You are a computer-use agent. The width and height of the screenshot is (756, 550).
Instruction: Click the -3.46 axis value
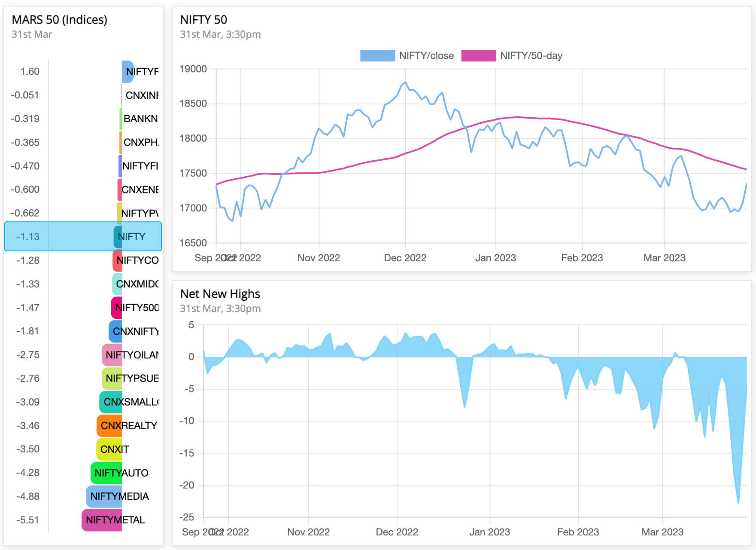[27, 426]
